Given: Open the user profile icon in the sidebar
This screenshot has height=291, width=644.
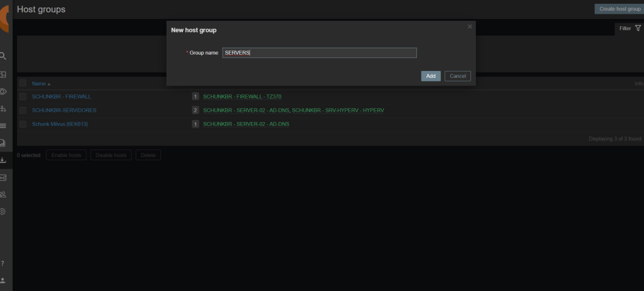Looking at the screenshot, I should 3,280.
